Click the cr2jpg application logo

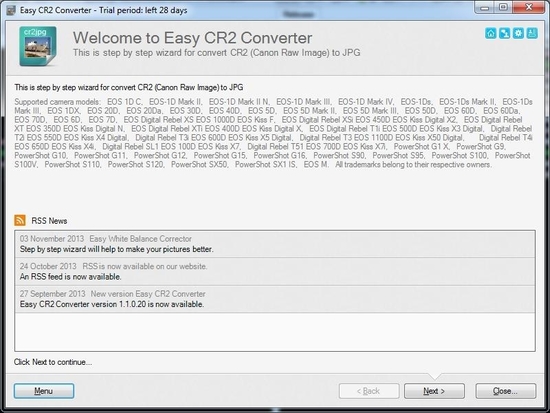click(x=38, y=46)
